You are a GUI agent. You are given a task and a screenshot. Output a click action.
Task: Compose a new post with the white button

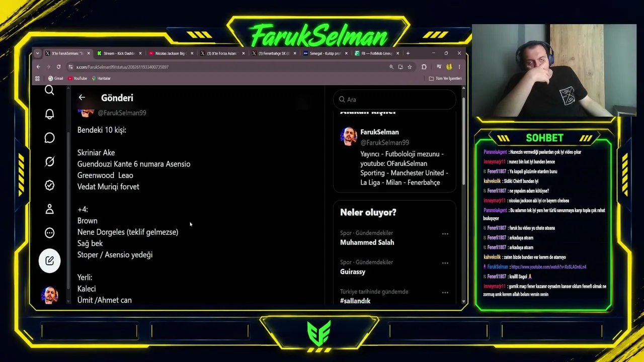point(49,260)
